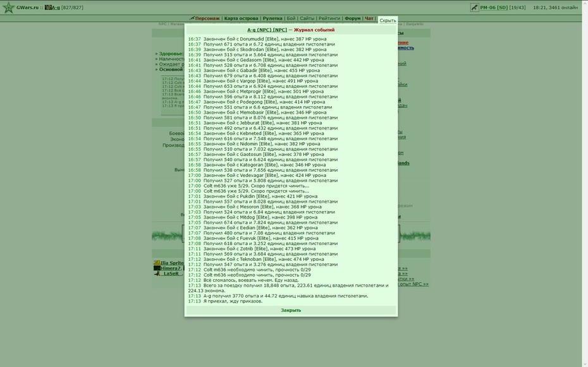The width and height of the screenshot is (588, 367).
Task: Click the log line 'Я приехал, жду приказов.'
Action: pos(225,301)
